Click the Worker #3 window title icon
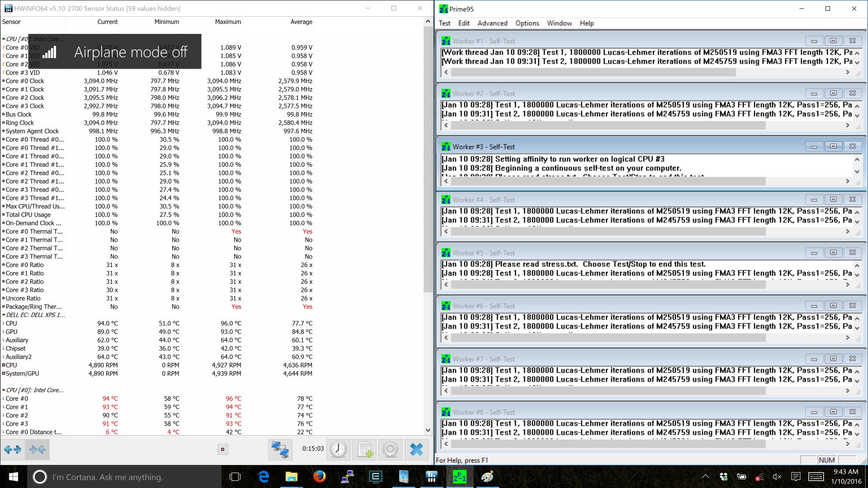The height and width of the screenshot is (488, 868). pos(446,147)
